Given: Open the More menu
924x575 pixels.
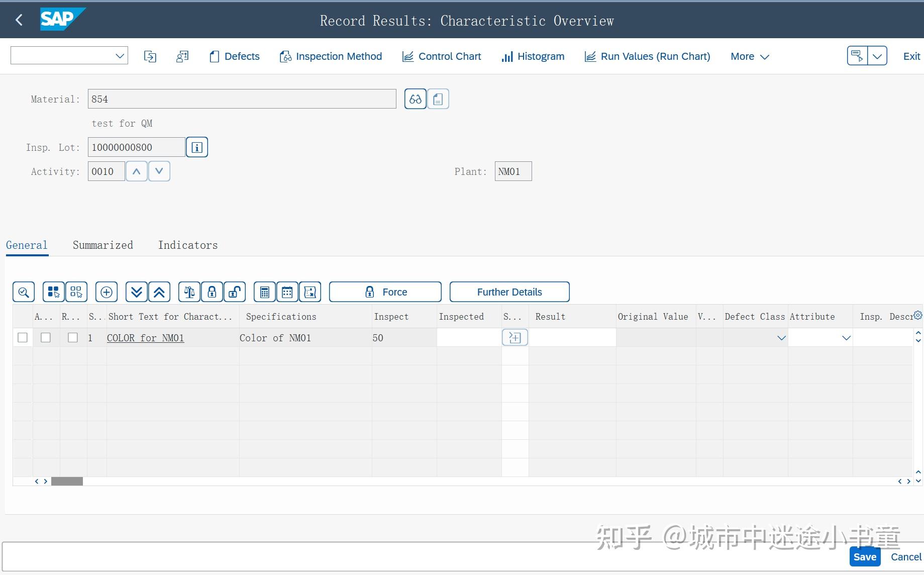Looking at the screenshot, I should click(x=749, y=56).
